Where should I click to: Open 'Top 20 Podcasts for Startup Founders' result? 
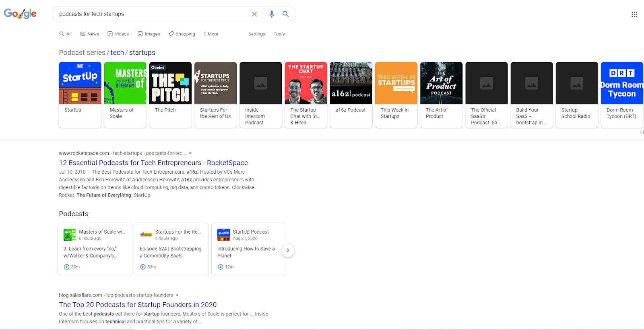point(138,305)
